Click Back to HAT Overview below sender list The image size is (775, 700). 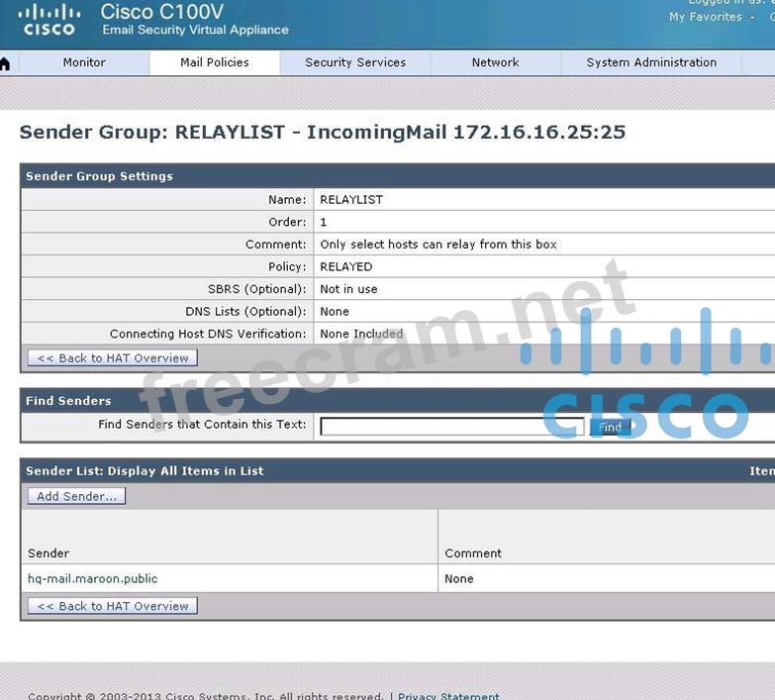pyautogui.click(x=112, y=606)
